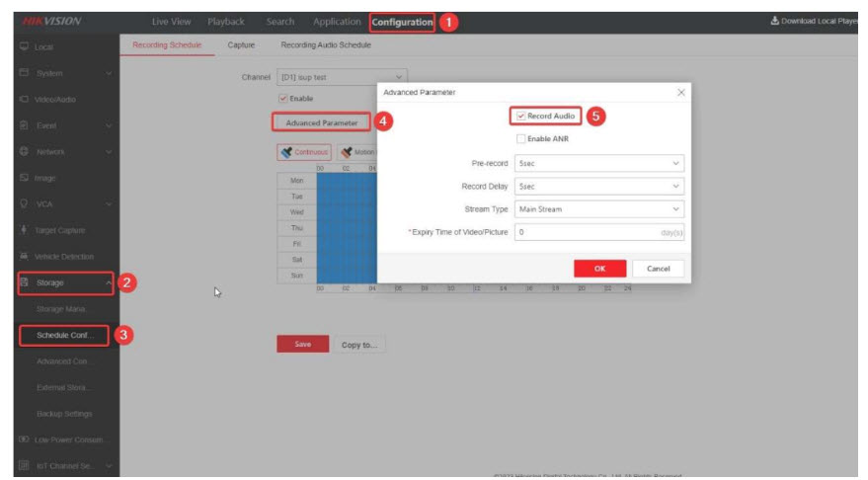Image resolution: width=868 pixels, height=480 pixels.
Task: Open the Playback menu item
Action: [x=226, y=22]
